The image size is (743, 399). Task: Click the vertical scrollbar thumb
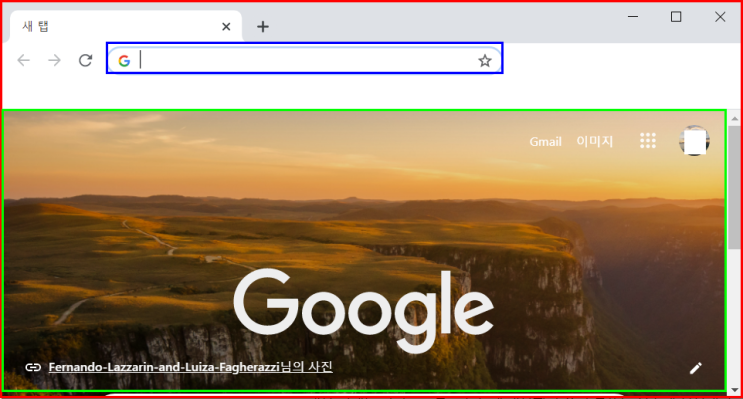point(734,186)
